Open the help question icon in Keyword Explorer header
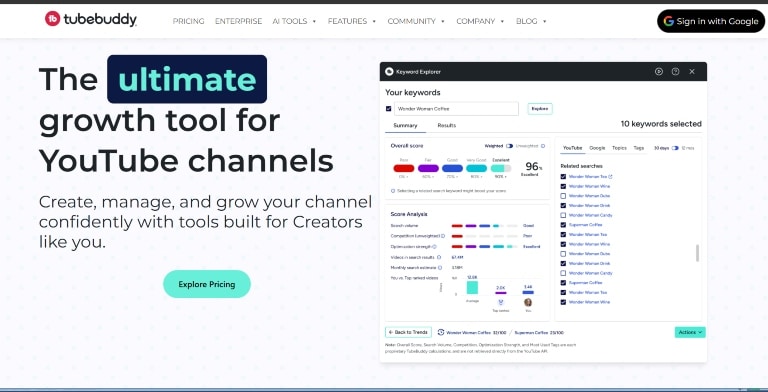This screenshot has height=392, width=768. click(x=675, y=72)
